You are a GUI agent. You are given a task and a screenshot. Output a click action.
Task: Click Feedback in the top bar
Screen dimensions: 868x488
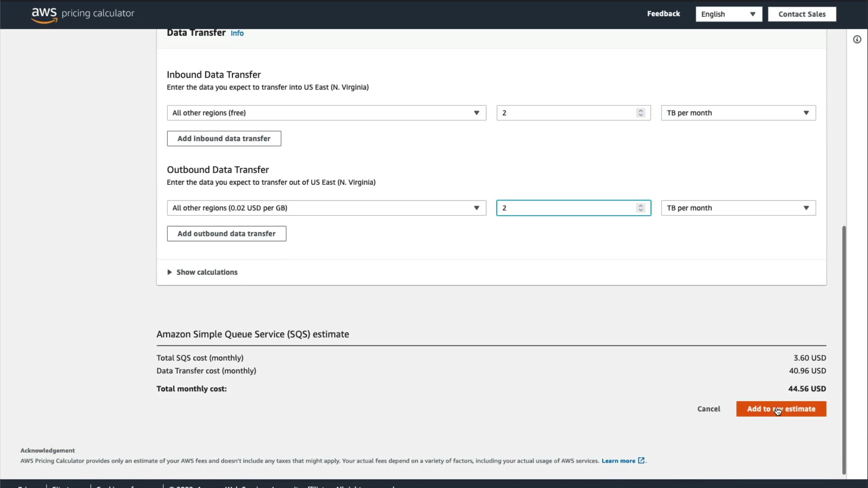pyautogui.click(x=663, y=14)
